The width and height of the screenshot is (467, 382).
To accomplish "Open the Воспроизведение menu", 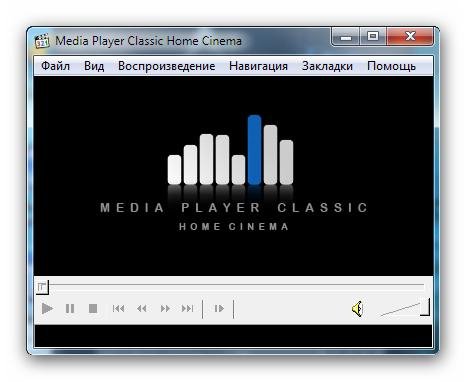I will [x=166, y=66].
